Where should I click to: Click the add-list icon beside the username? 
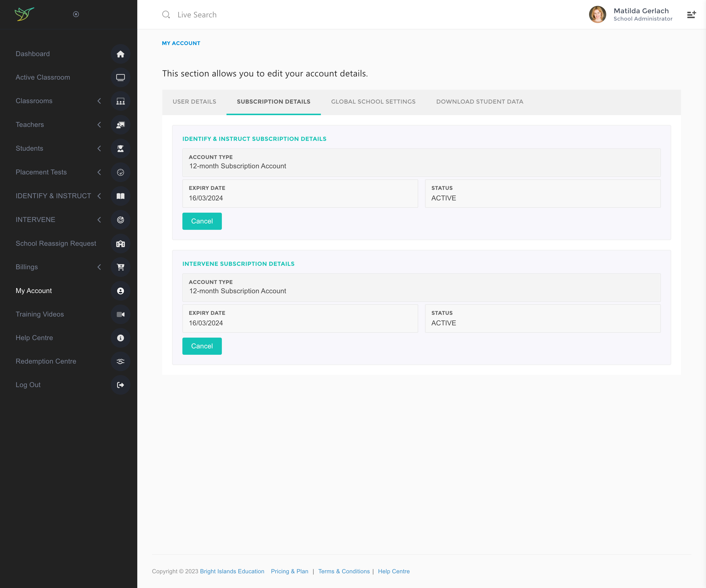691,15
